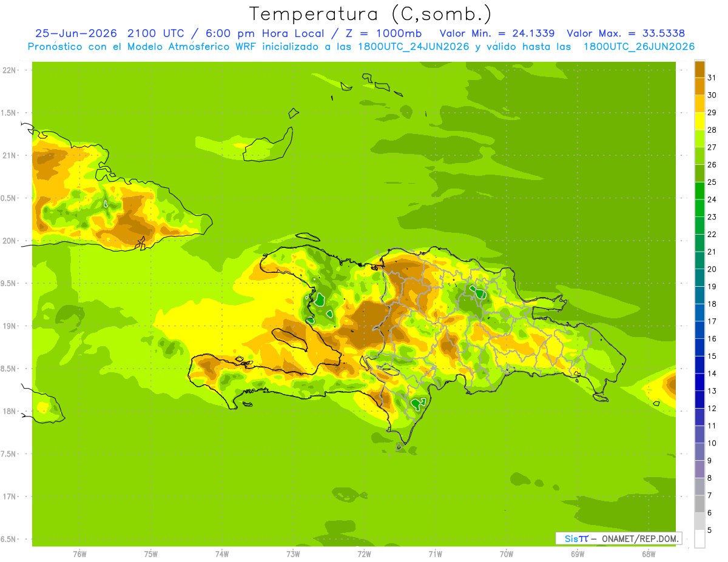728x562 pixels.
Task: Click longitude axis label "68W"
Action: coord(649,554)
